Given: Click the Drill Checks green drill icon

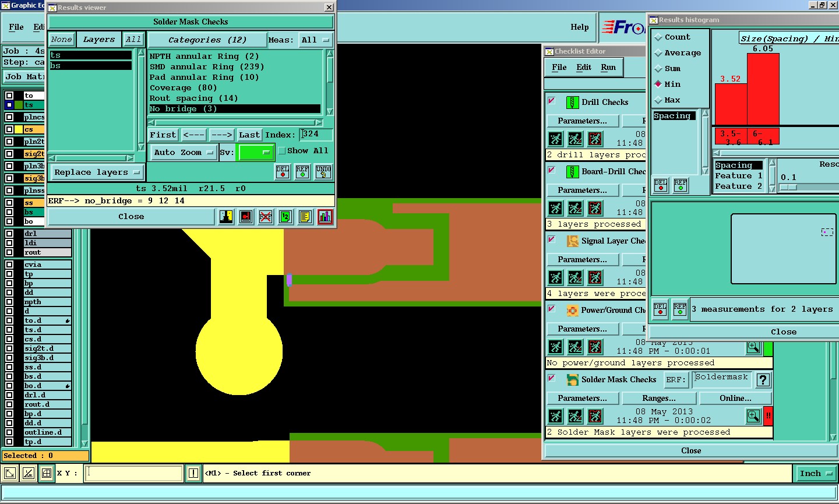Looking at the screenshot, I should (x=573, y=103).
